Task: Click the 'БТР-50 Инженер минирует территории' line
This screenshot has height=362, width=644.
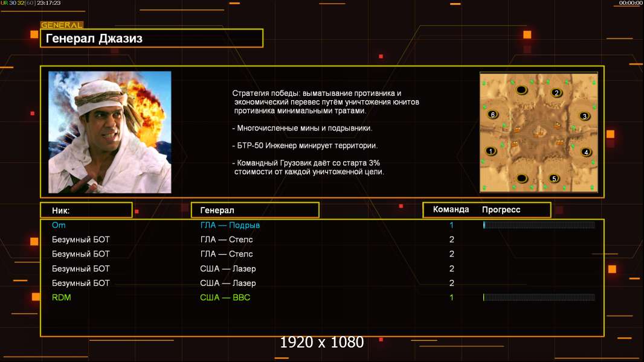Action: [304, 145]
